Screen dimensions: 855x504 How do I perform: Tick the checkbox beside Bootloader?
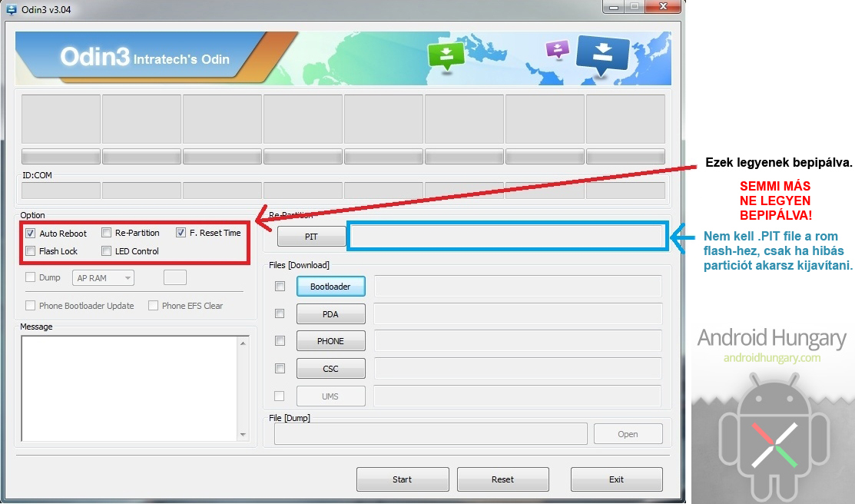coord(280,286)
